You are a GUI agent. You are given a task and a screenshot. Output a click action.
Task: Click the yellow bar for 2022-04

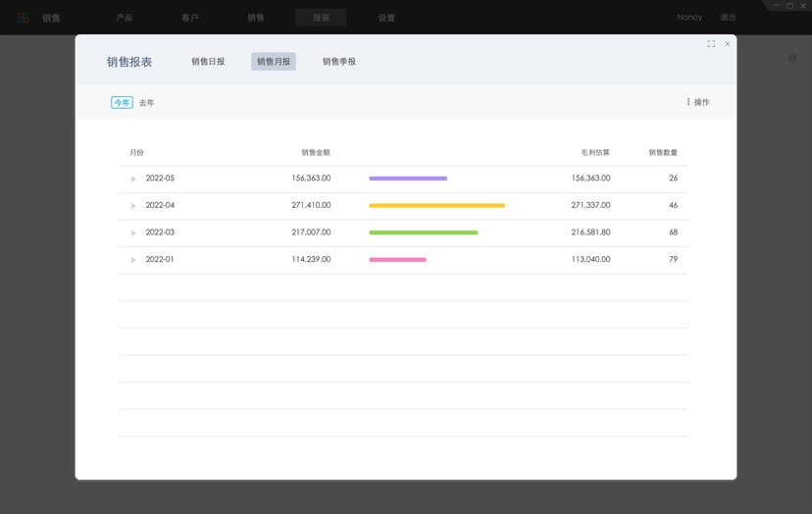437,206
